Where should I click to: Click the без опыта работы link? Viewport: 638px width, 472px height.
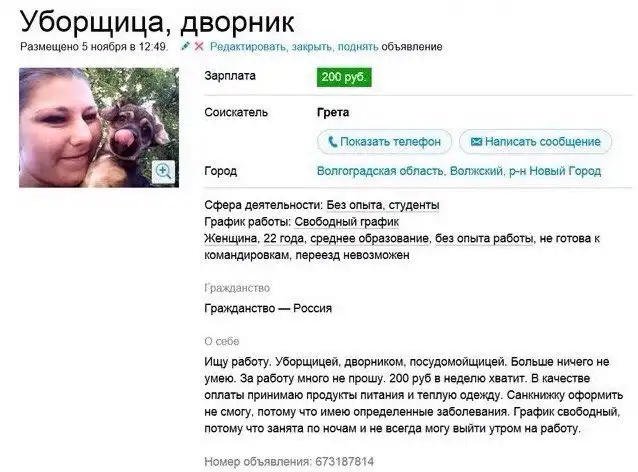pos(484,238)
